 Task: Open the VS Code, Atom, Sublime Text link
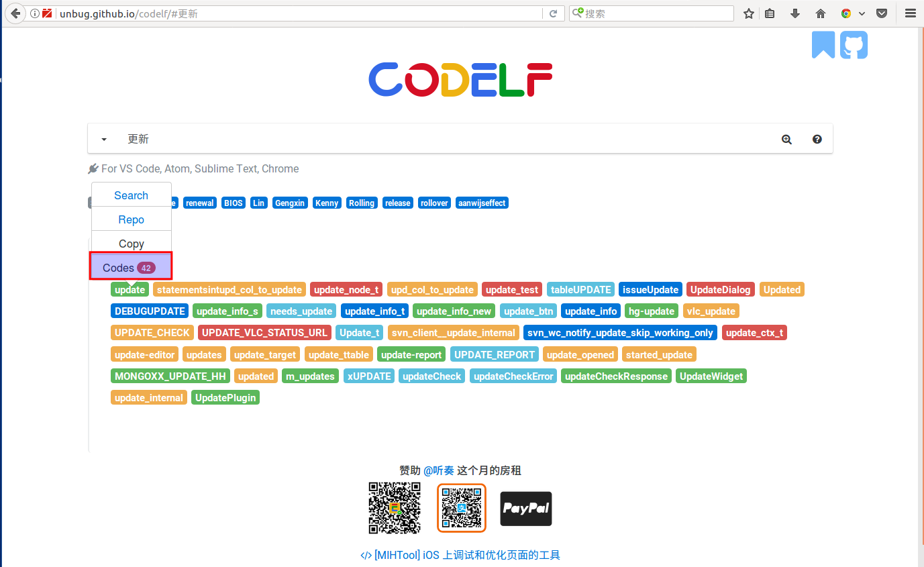pyautogui.click(x=200, y=169)
